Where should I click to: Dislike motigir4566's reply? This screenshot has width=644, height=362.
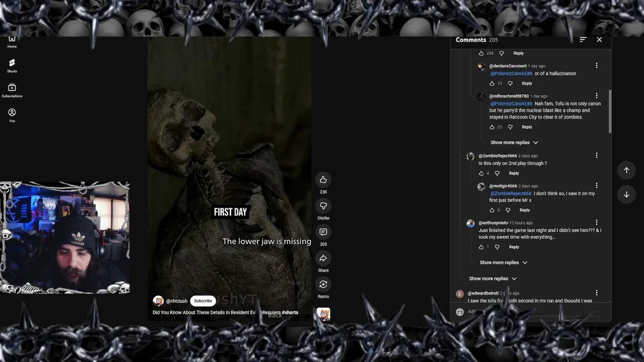pos(508,210)
